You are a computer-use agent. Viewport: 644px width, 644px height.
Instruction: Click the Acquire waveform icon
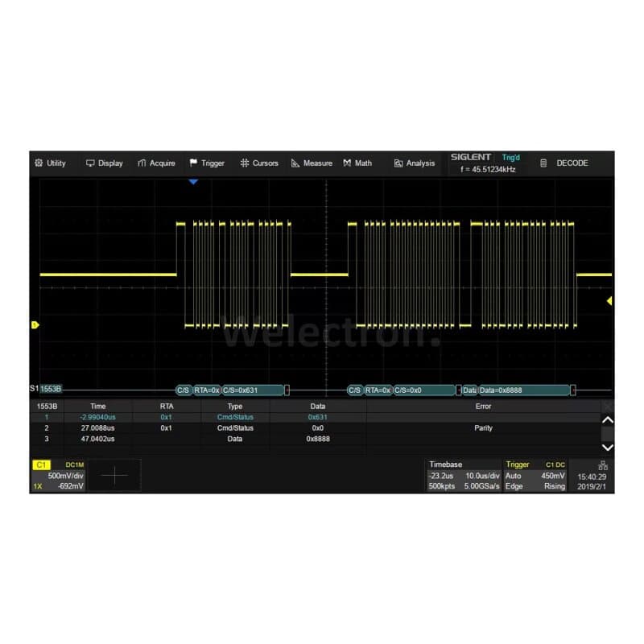tap(142, 163)
